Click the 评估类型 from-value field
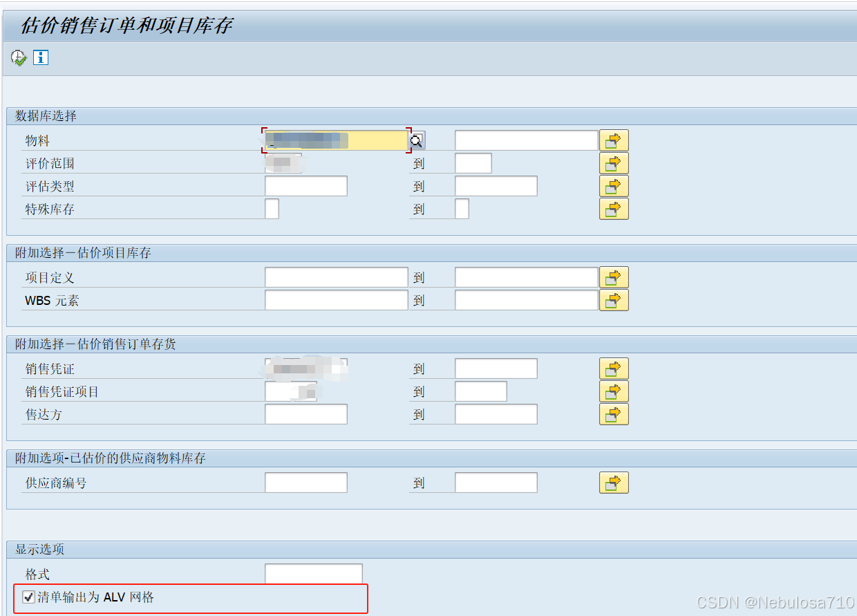857x616 pixels. coord(305,185)
